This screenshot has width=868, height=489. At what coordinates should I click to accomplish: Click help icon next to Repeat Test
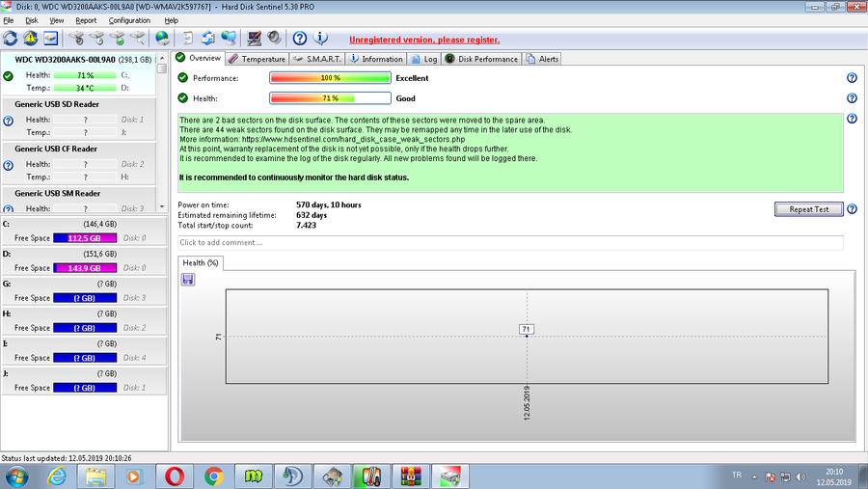852,209
